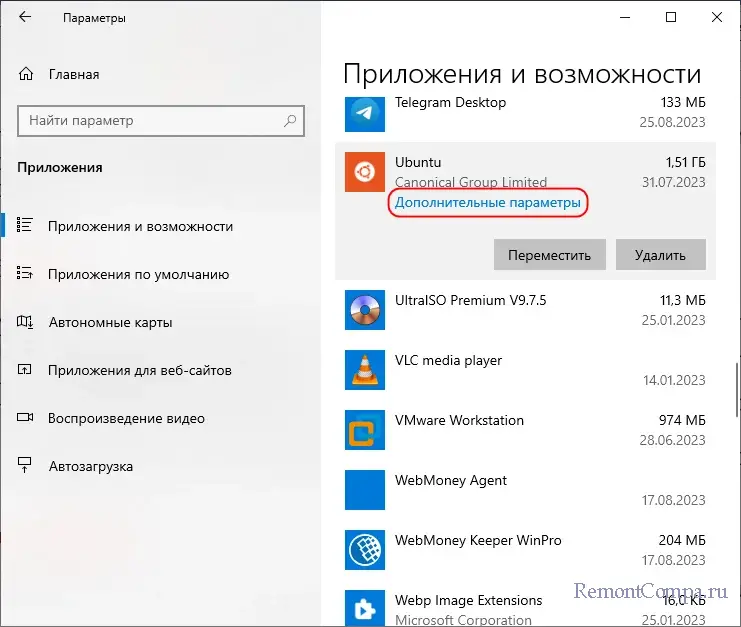Image resolution: width=741 pixels, height=627 pixels.
Task: Select the UltraISO Premium disc icon
Action: pyautogui.click(x=364, y=310)
